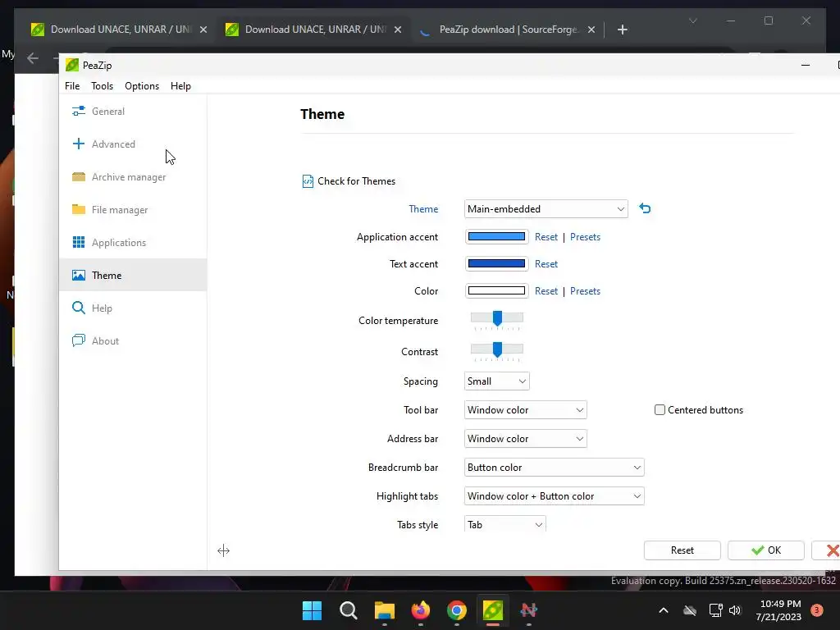This screenshot has height=630, width=840.
Task: Open the Help menu
Action: (180, 85)
